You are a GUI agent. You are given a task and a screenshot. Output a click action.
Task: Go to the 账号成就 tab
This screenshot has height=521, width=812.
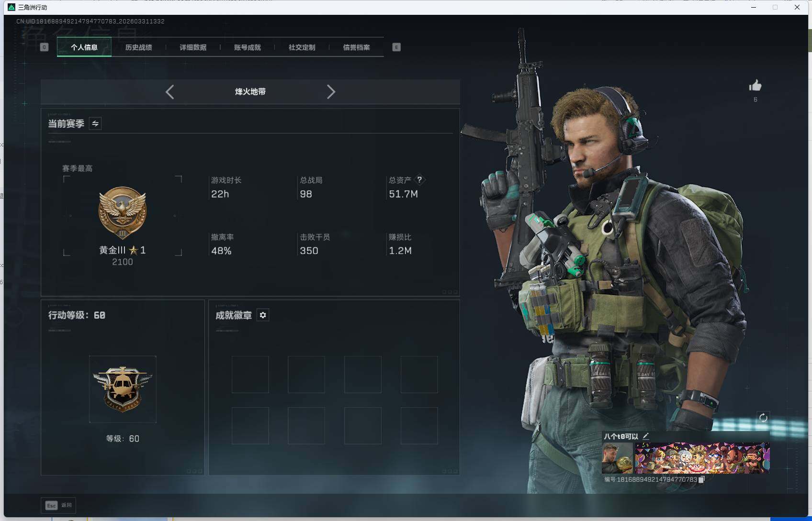248,47
